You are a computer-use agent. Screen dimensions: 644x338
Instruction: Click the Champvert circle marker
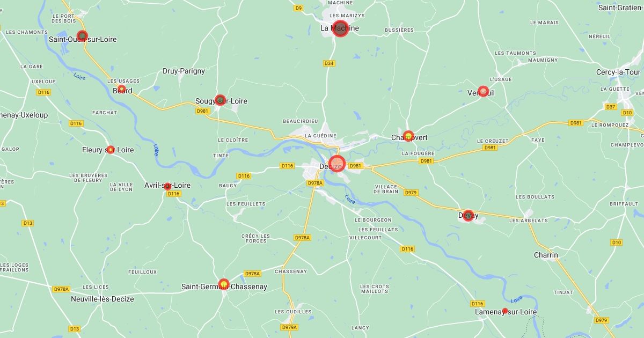click(408, 136)
